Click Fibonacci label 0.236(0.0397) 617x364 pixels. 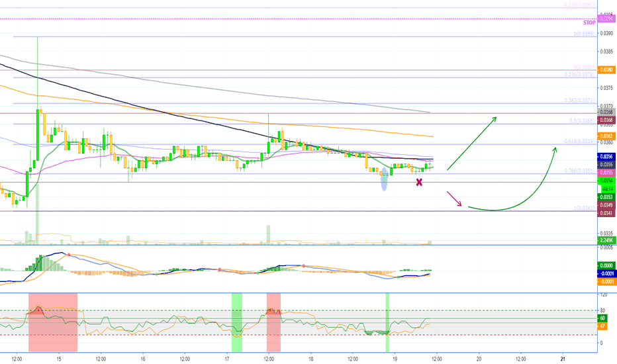click(x=579, y=5)
